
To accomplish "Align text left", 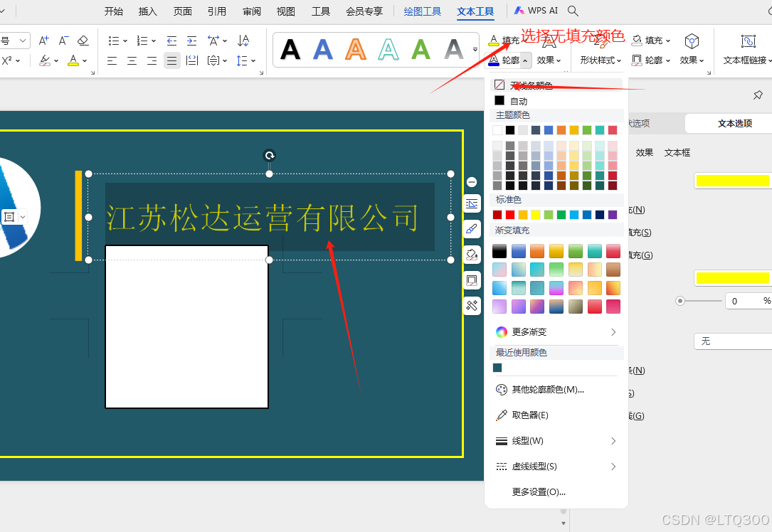I will coord(112,60).
